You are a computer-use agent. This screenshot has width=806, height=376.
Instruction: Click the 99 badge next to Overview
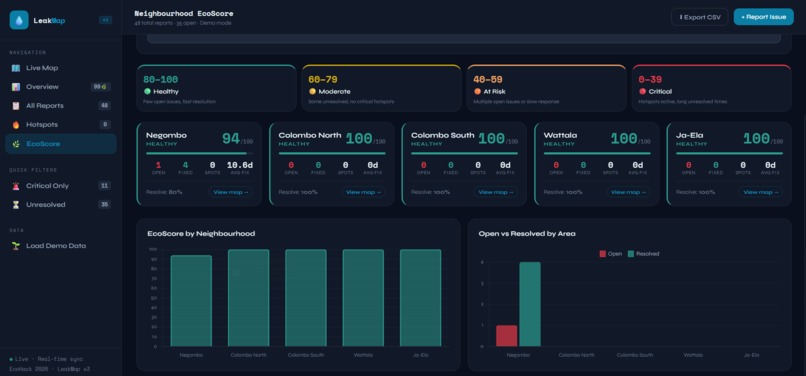101,87
